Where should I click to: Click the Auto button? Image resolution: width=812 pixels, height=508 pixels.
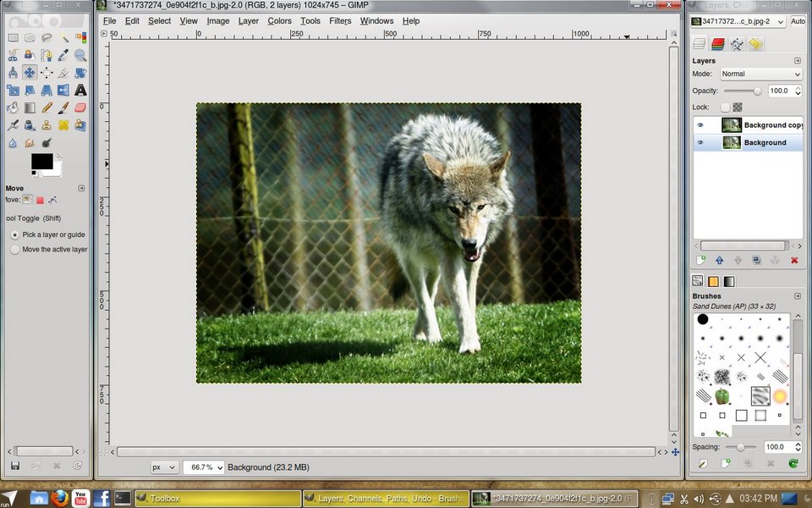point(798,21)
